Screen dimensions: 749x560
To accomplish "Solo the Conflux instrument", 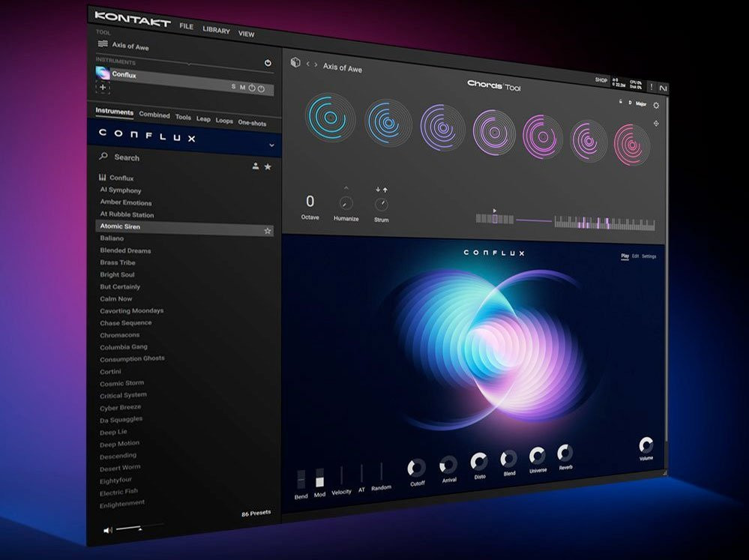I will [233, 87].
